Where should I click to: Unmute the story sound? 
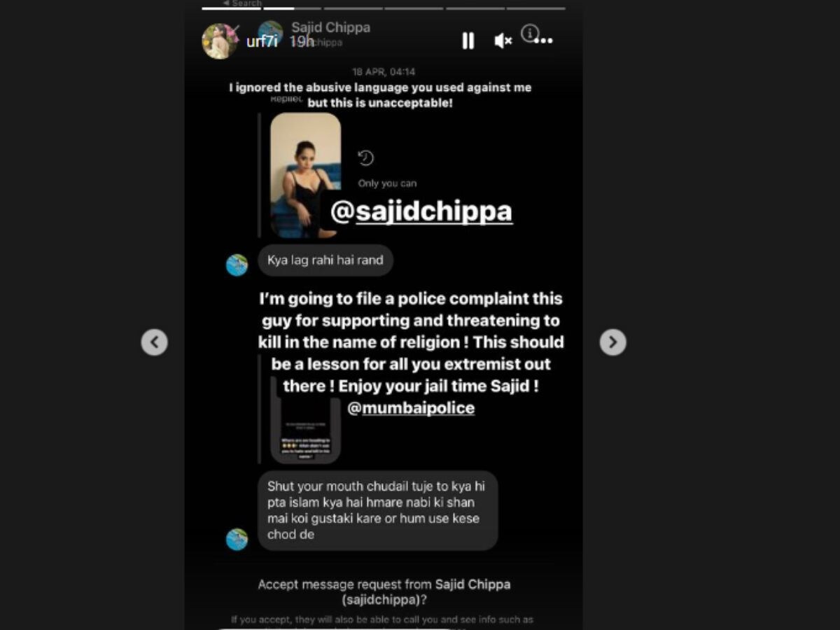(503, 41)
